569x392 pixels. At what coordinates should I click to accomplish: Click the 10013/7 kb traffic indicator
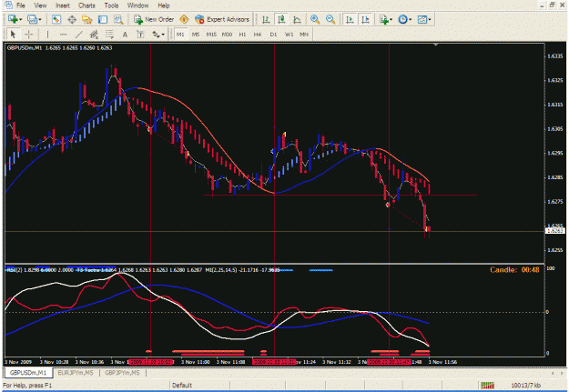tap(525, 385)
